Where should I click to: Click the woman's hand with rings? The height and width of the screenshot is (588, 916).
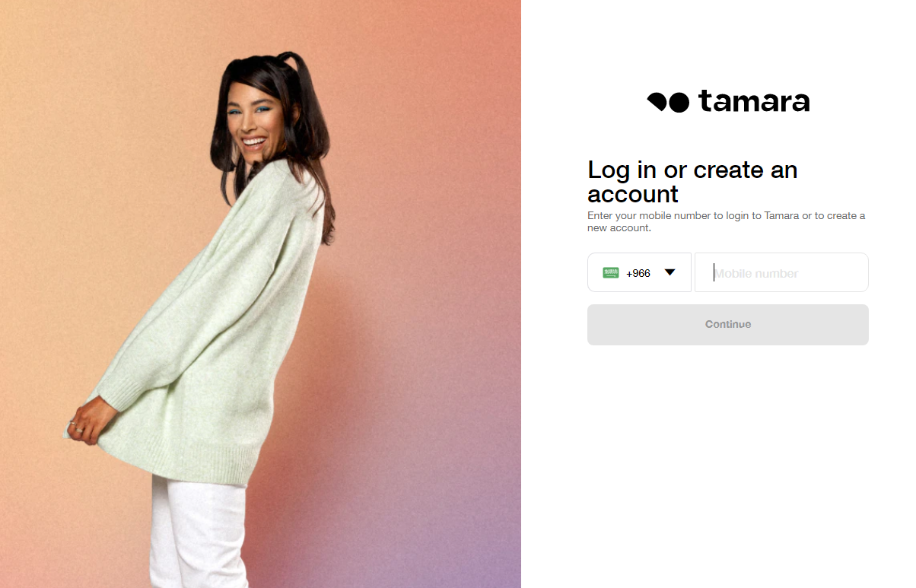pyautogui.click(x=82, y=424)
